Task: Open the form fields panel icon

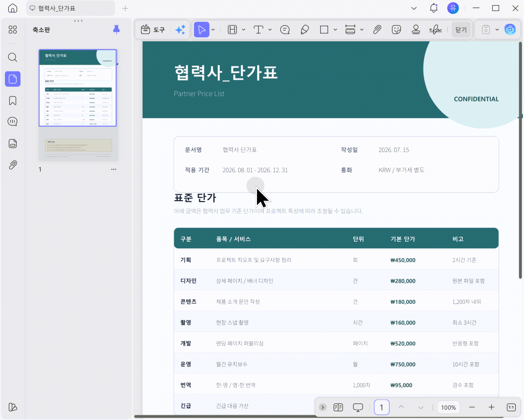Action: 13,143
